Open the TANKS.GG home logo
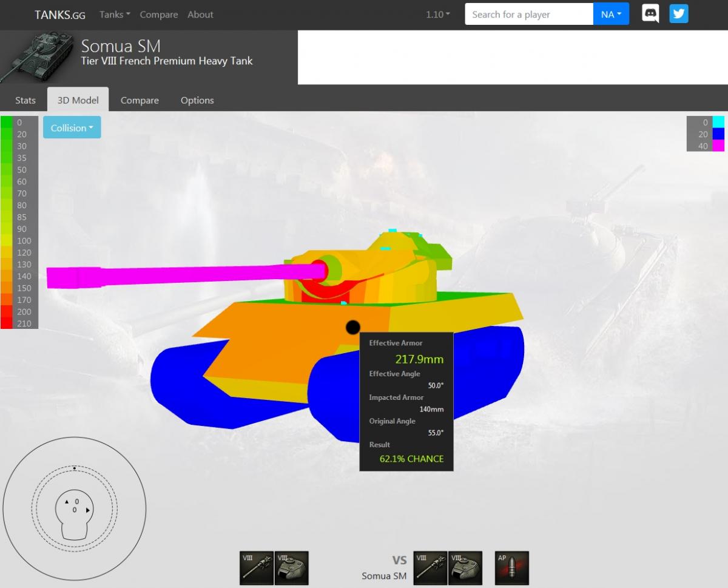Screen dimensions: 728x588 point(59,15)
